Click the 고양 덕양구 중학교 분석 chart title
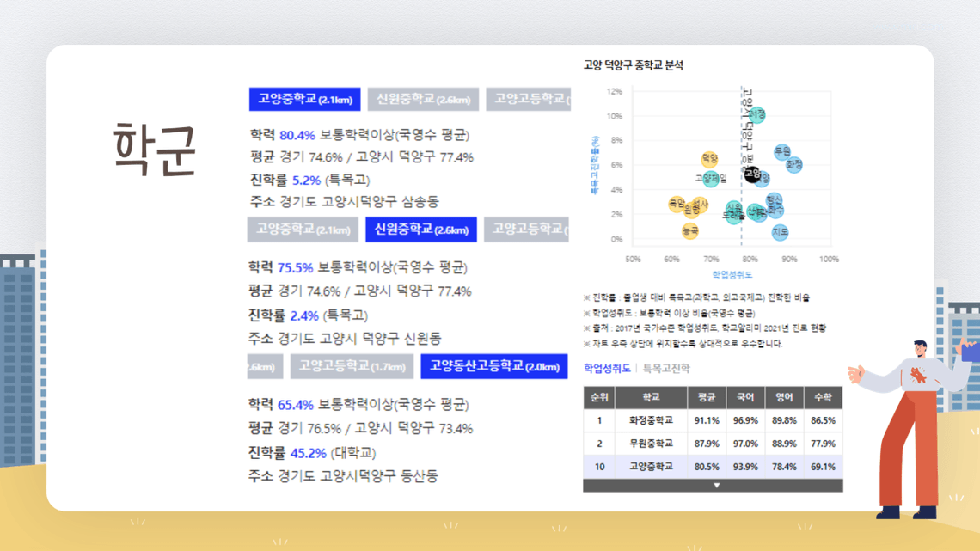980x551 pixels. click(633, 65)
